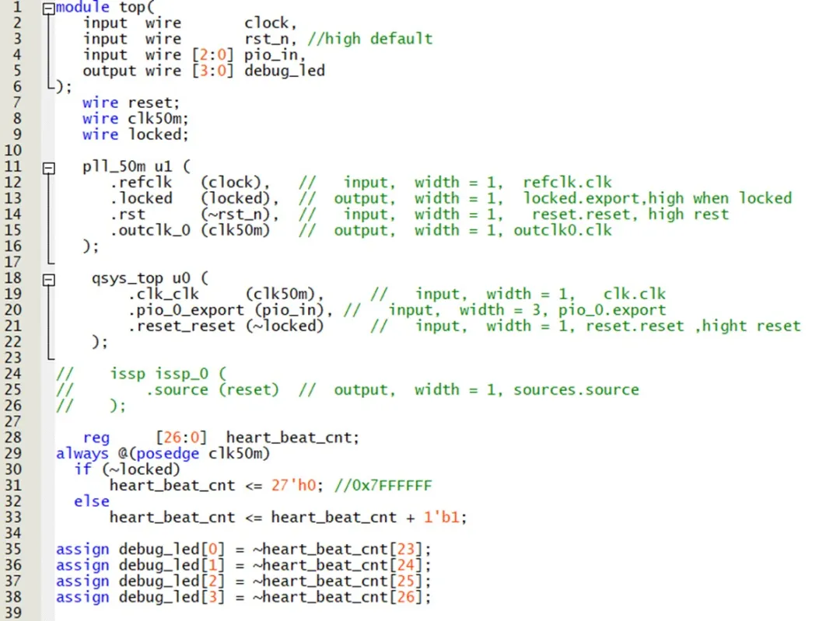Viewport: 840px width, 621px height.
Task: Place cursor on the rst_n port name
Action: (x=271, y=39)
